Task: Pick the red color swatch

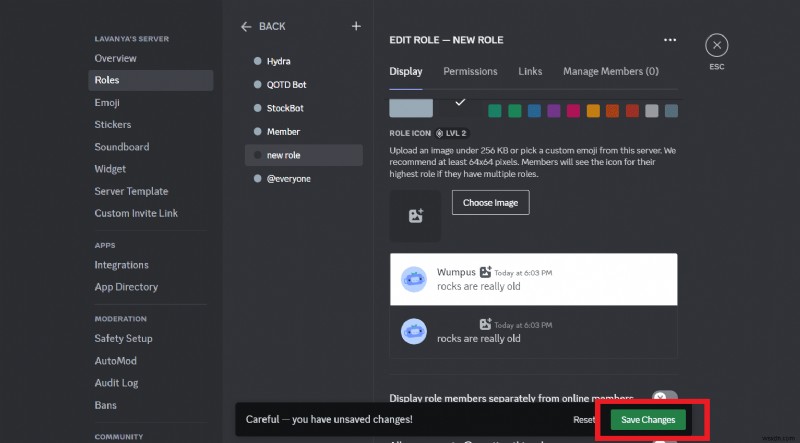Action: coord(632,111)
